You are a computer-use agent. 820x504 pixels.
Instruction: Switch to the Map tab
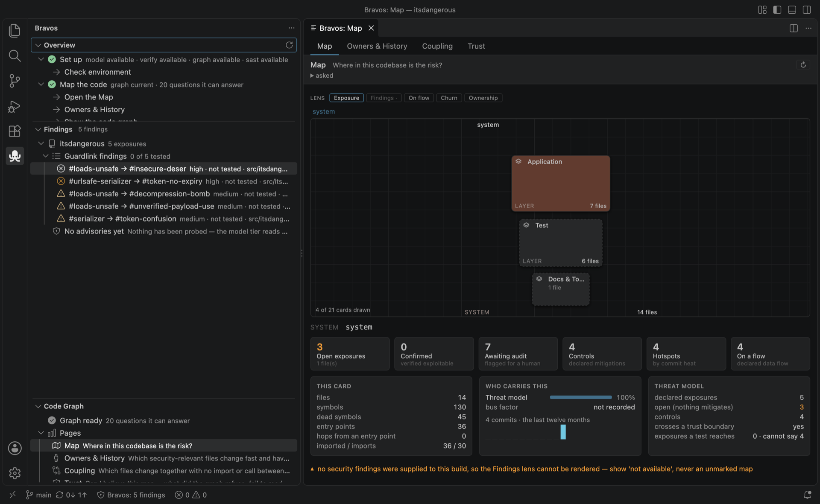324,46
